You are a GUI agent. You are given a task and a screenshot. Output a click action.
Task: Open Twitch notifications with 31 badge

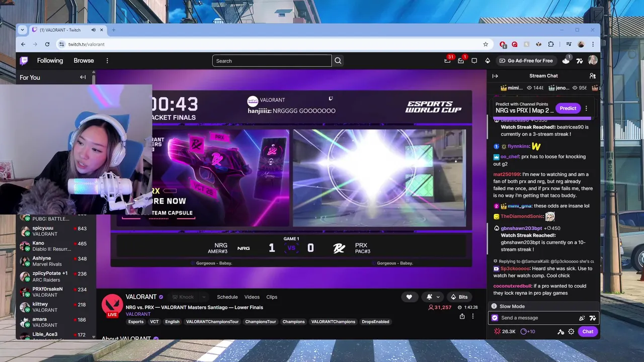coord(447,60)
